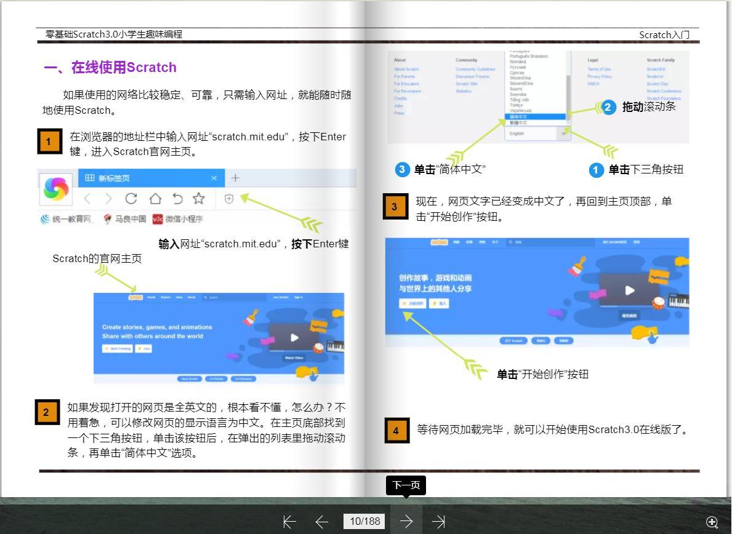
Task: Click the back arrow in the browser illustration
Action: [x=87, y=198]
